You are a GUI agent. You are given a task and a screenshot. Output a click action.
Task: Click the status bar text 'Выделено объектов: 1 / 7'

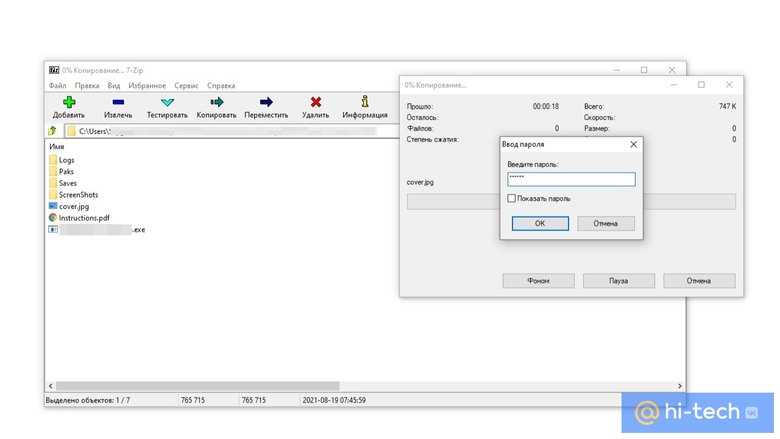(88, 400)
